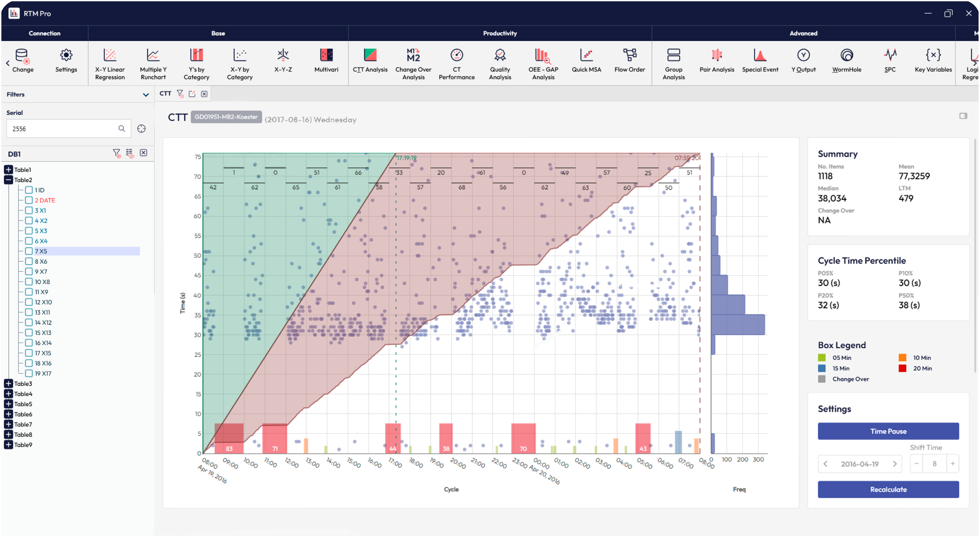Click the Time Pause button
Image resolution: width=980 pixels, height=536 pixels.
pos(888,431)
